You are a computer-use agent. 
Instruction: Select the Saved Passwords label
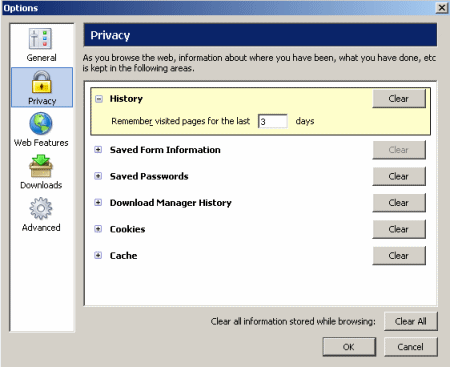point(149,176)
